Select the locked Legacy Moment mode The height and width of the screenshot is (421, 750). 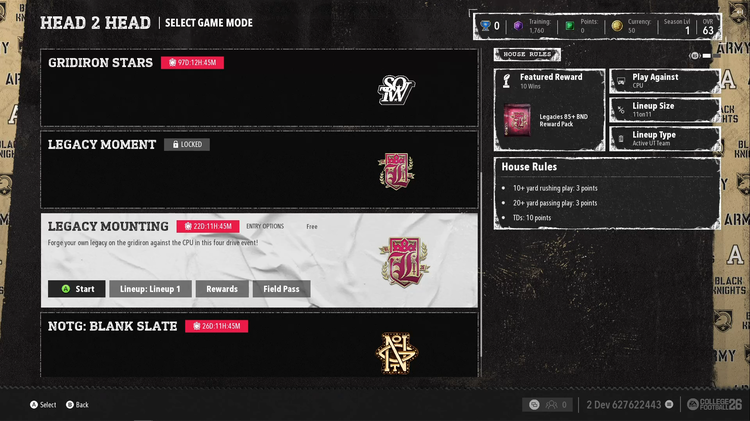pyautogui.click(x=259, y=170)
